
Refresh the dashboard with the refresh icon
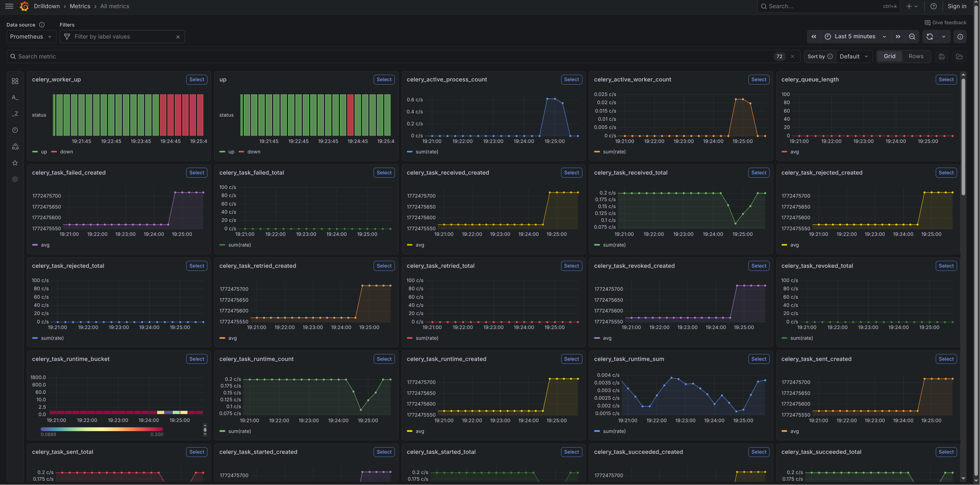click(929, 37)
